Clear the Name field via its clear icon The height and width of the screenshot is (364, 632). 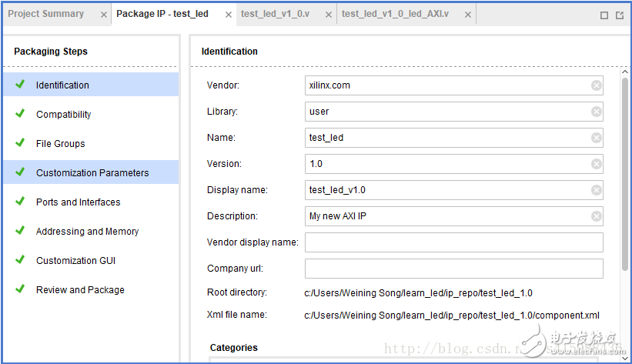pos(597,138)
